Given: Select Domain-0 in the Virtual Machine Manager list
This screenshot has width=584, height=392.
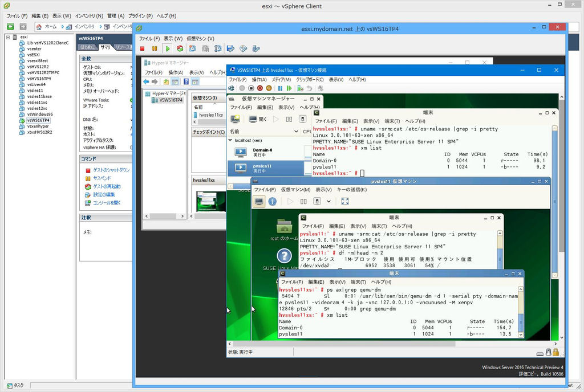Looking at the screenshot, I should [262, 152].
